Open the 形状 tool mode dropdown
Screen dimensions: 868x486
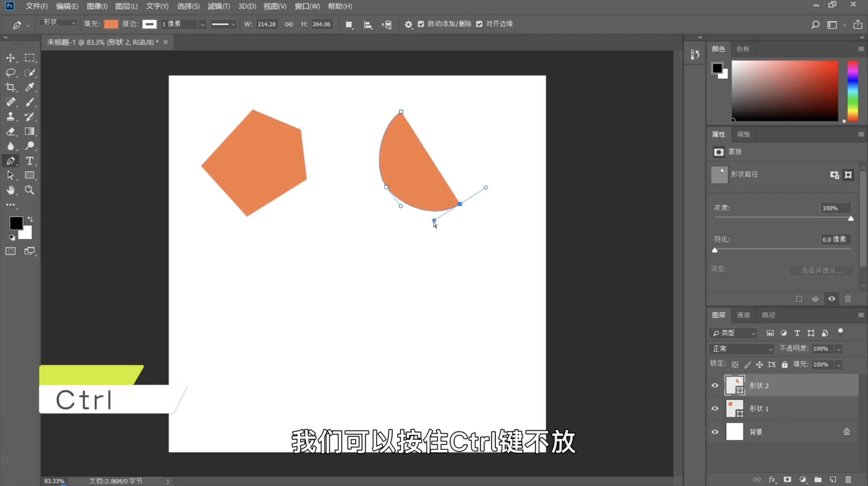pyautogui.click(x=59, y=23)
